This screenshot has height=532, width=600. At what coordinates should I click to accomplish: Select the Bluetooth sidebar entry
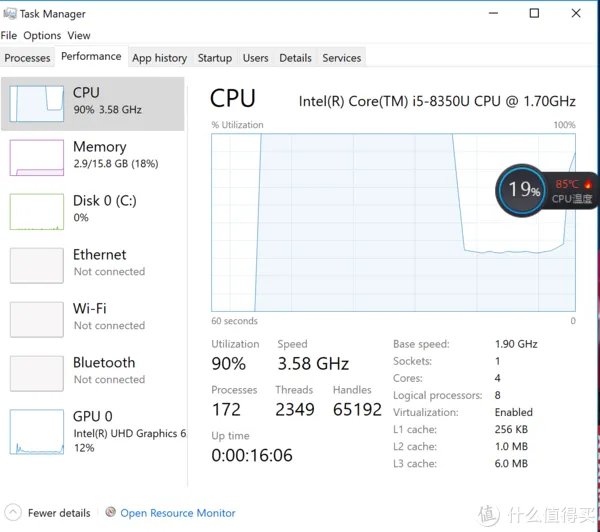(x=100, y=370)
